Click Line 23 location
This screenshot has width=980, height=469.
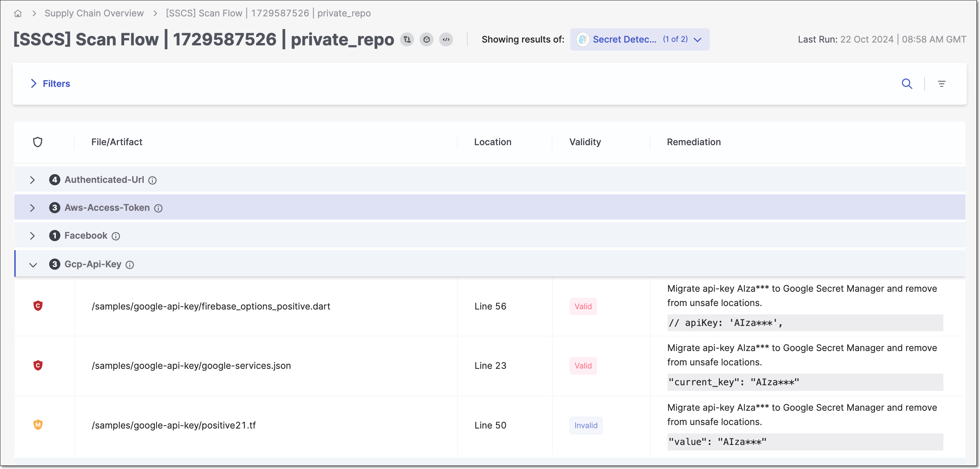[x=490, y=365]
